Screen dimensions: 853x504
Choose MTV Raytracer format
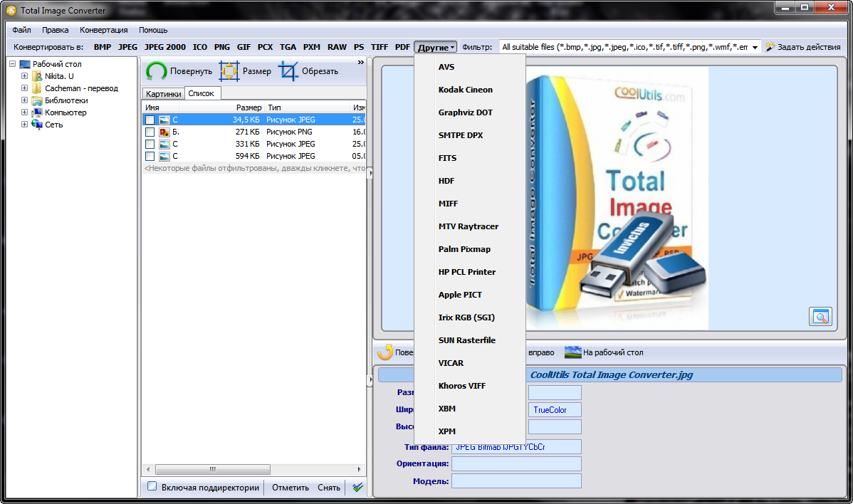tap(470, 226)
